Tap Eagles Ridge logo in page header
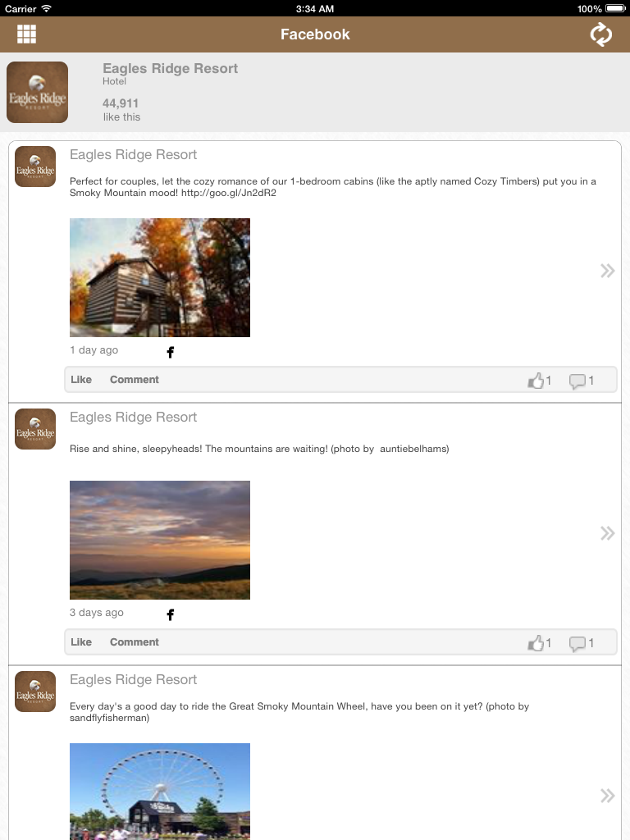 pyautogui.click(x=37, y=92)
